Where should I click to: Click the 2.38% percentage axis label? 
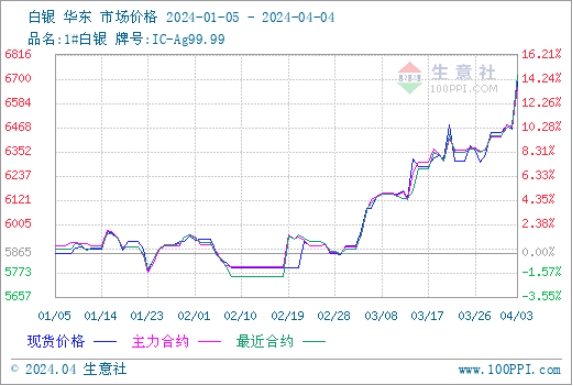[538, 223]
